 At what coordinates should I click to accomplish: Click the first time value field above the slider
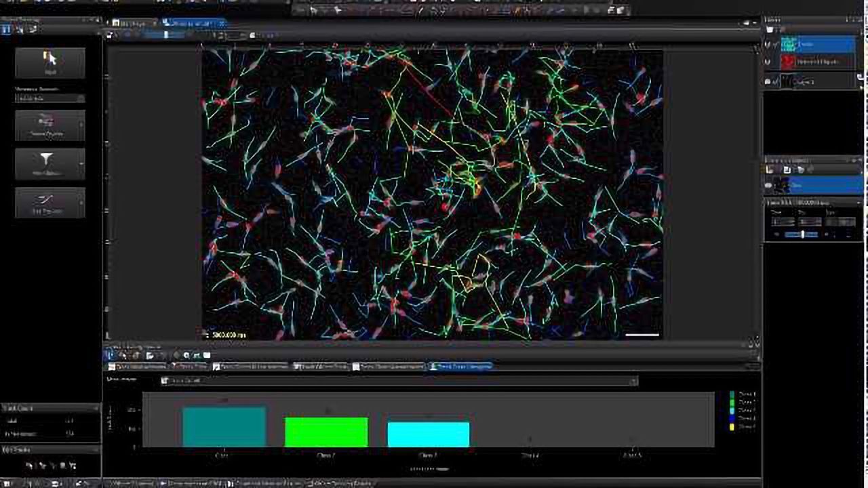click(783, 222)
